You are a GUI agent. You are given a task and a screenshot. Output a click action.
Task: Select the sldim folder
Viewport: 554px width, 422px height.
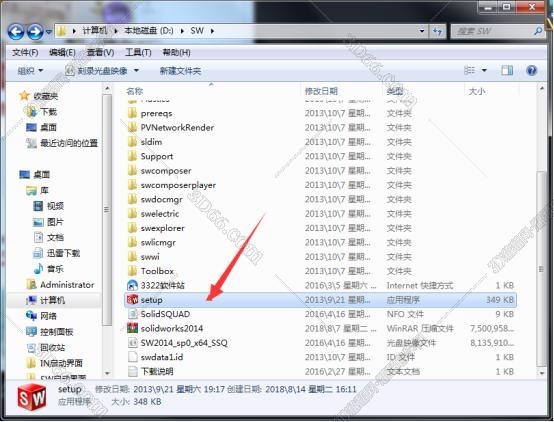[151, 142]
